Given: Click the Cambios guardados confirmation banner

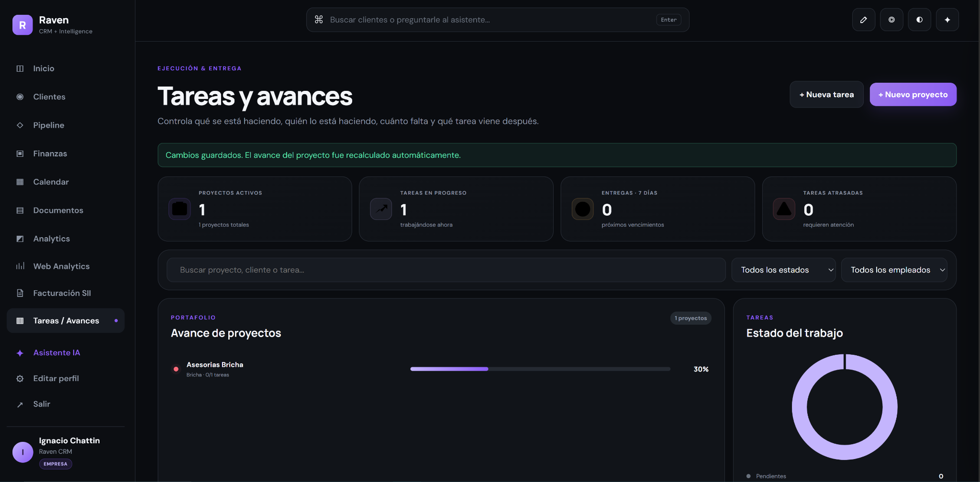Looking at the screenshot, I should click(557, 155).
